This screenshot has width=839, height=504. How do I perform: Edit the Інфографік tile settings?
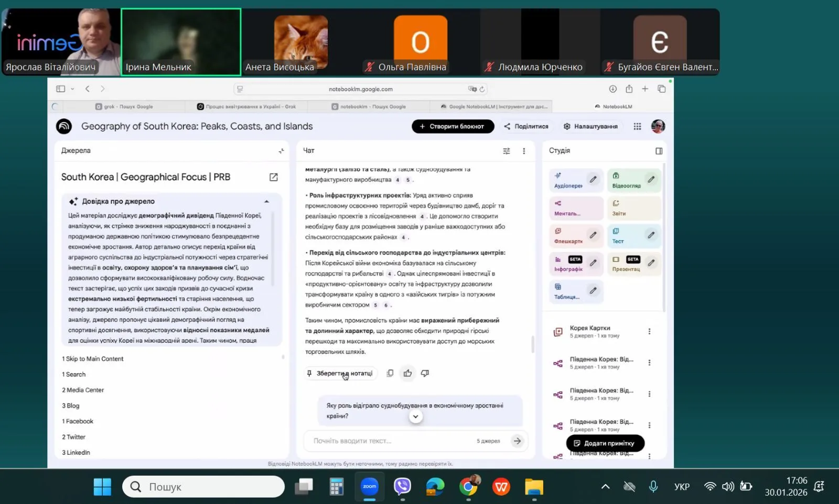(x=593, y=262)
